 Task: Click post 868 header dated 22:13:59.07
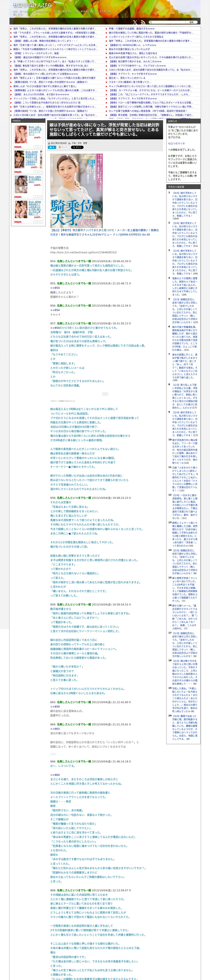click(x=90, y=890)
